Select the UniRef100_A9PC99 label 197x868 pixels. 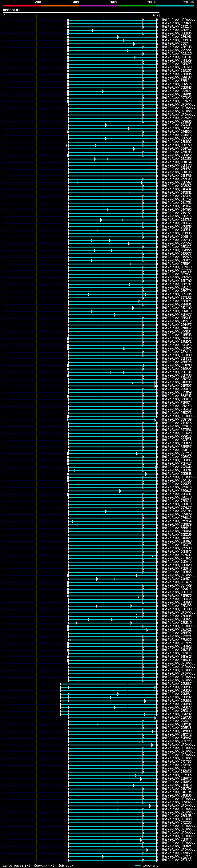[x=177, y=64]
